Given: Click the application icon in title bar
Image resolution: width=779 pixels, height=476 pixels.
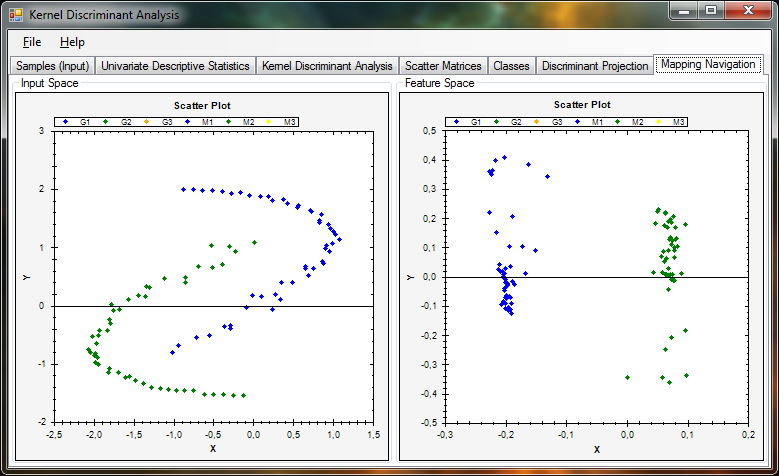Looking at the screenshot, I should 16,15.
